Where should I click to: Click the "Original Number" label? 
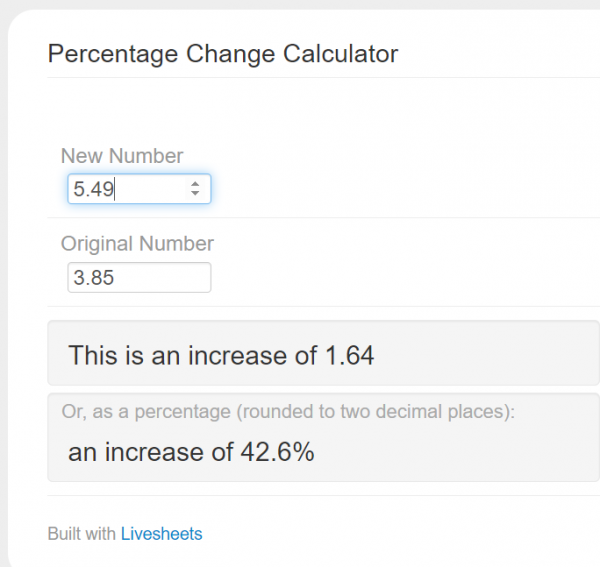tap(137, 243)
